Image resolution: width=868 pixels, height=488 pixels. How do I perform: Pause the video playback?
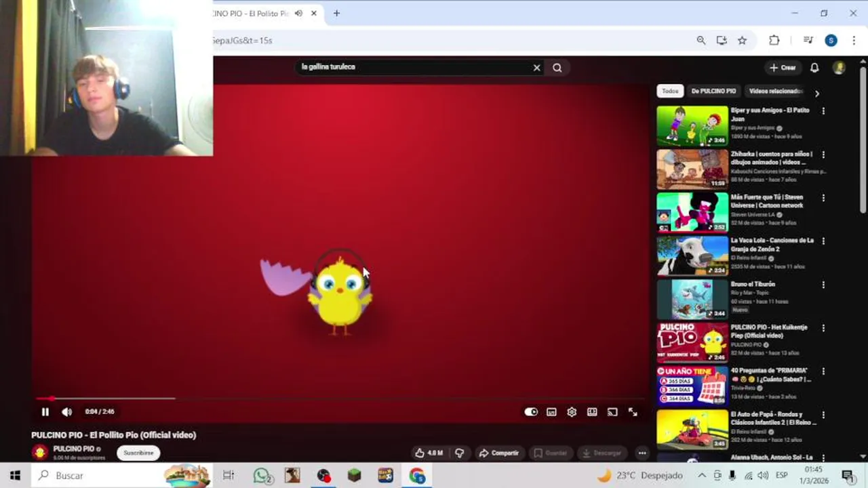tap(45, 411)
